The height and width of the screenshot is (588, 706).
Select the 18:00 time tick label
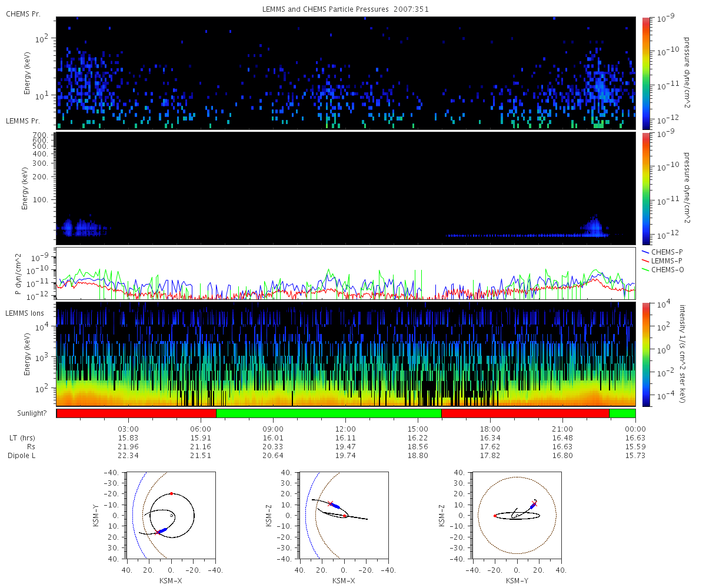pyautogui.click(x=491, y=429)
